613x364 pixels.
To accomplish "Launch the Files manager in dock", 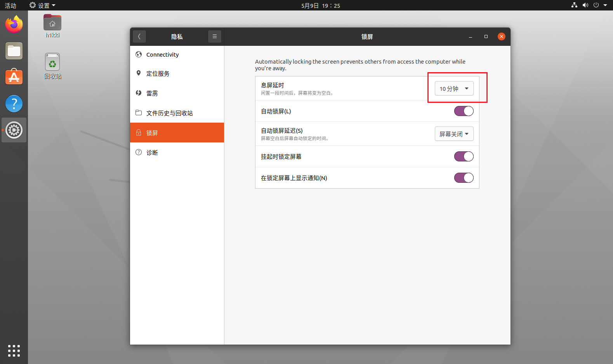I will pyautogui.click(x=14, y=51).
